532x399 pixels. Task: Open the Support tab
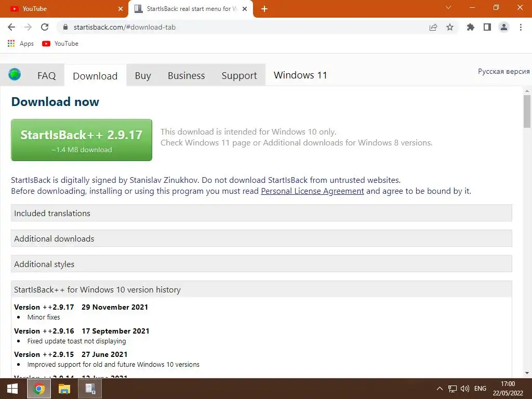[239, 75]
